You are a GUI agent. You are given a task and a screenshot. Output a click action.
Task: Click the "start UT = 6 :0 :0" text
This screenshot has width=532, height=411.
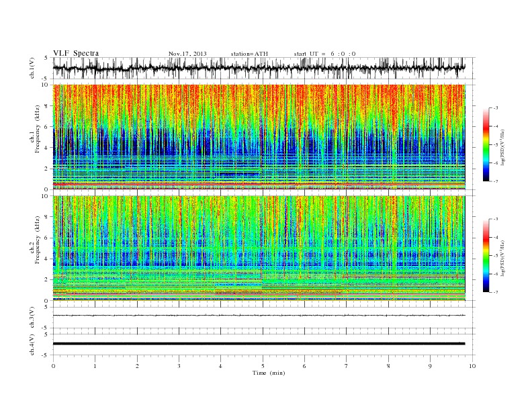coord(324,54)
